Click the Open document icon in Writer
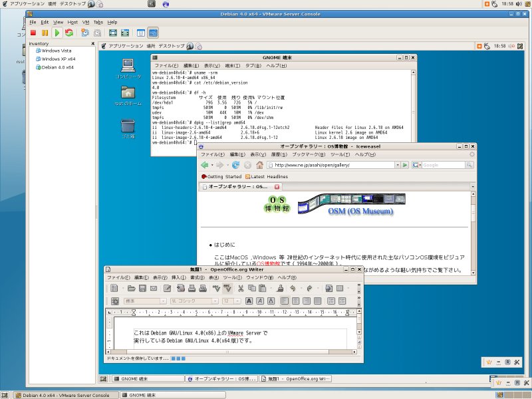Viewport: 532px width, 399px height. (131, 289)
